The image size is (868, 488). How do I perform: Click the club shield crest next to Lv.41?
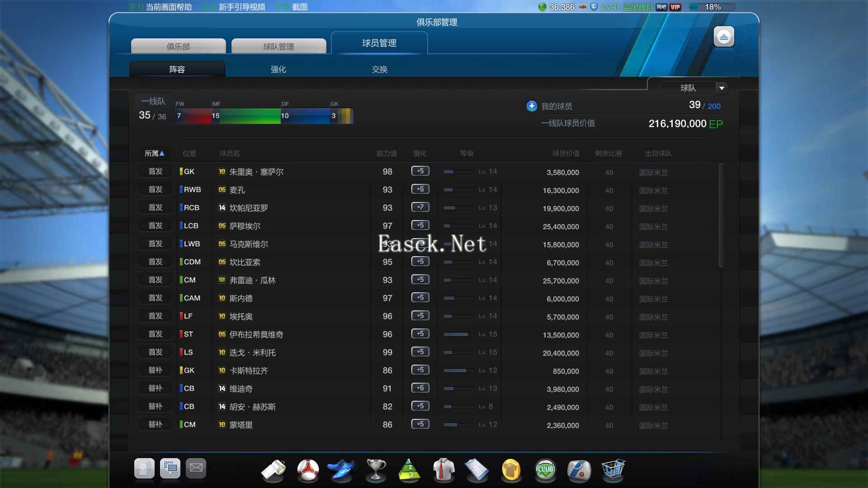(x=594, y=7)
